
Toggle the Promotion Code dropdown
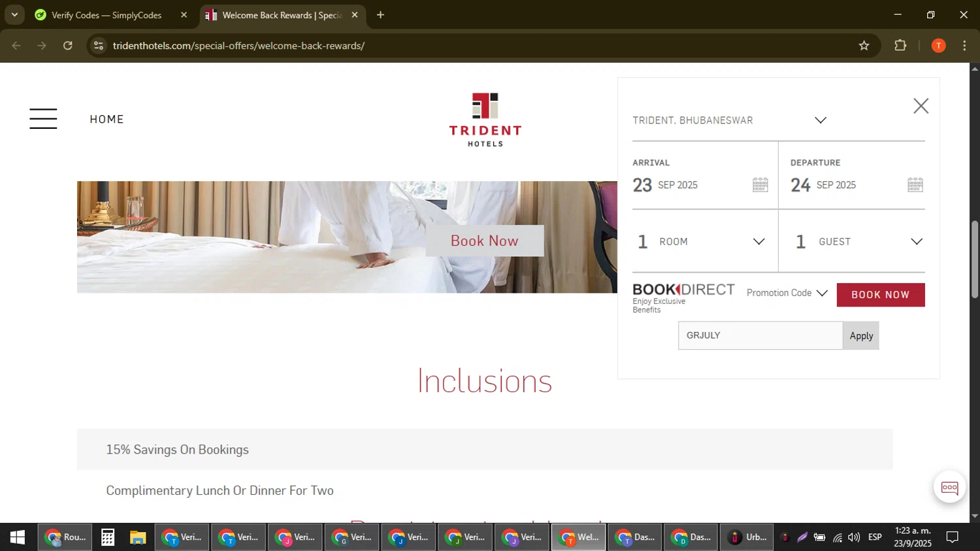(787, 293)
